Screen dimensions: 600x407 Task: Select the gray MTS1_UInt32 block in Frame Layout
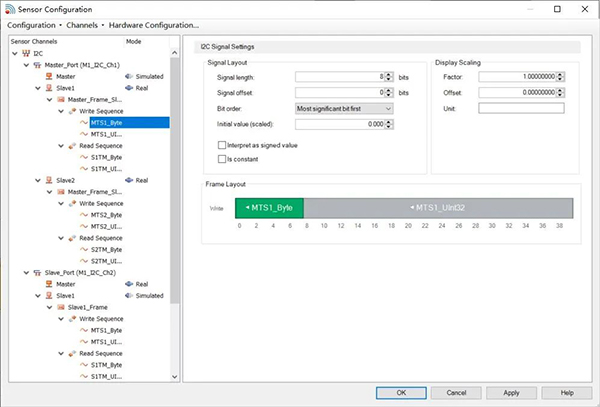coord(438,208)
